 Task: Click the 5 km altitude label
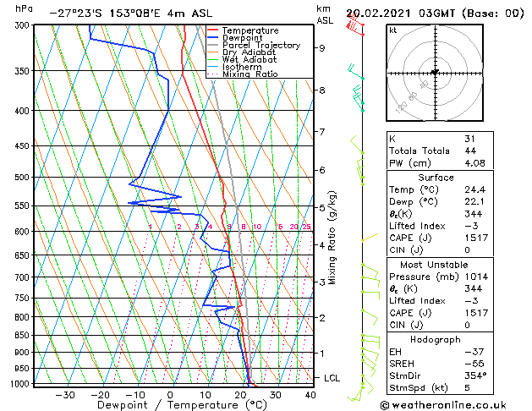point(322,207)
